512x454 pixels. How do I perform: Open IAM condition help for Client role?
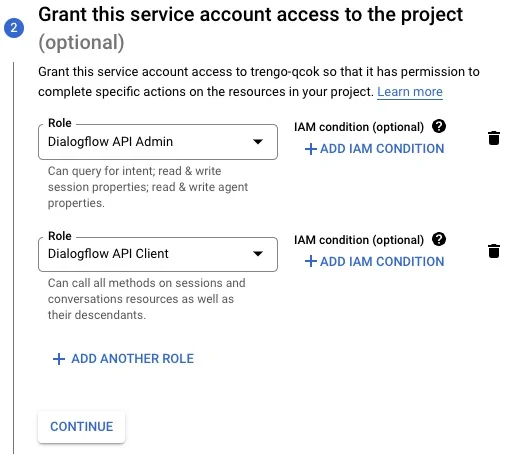coord(439,239)
